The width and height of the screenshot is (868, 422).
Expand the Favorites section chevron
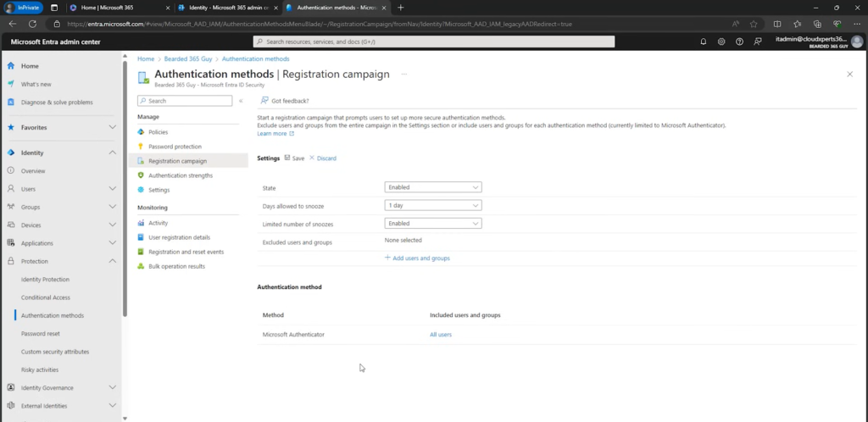click(113, 127)
